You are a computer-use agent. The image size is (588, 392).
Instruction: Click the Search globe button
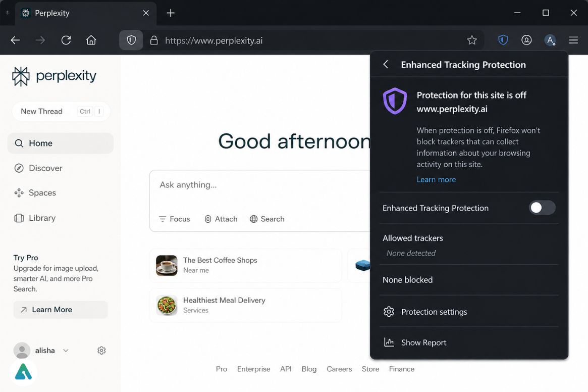(267, 219)
